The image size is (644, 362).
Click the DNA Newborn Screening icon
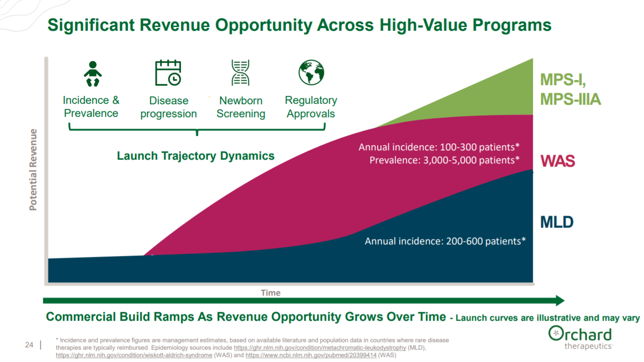(240, 73)
